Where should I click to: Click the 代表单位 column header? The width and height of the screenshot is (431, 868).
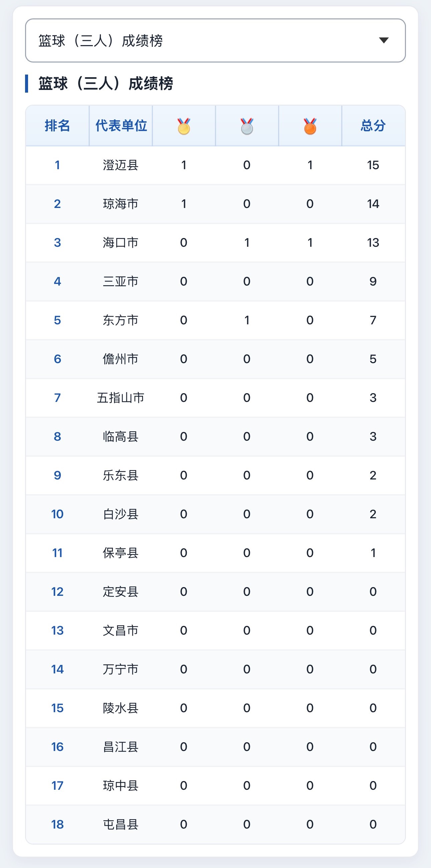121,126
